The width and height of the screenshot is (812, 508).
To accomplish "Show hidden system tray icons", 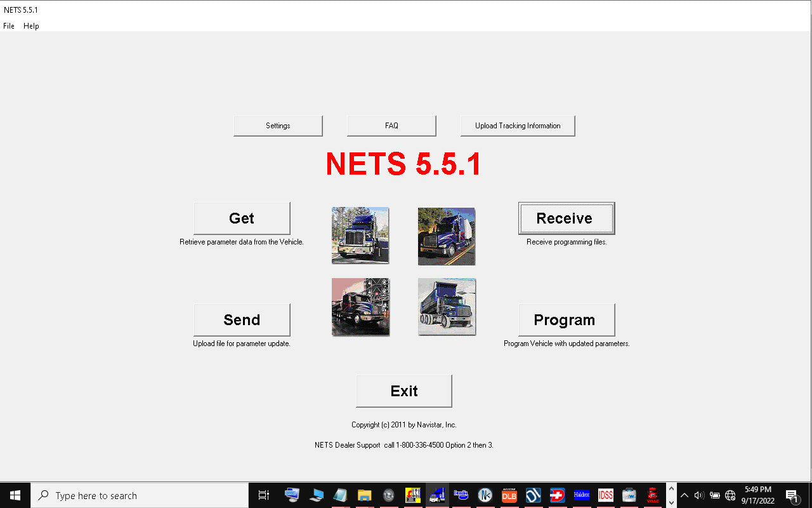I will click(684, 495).
